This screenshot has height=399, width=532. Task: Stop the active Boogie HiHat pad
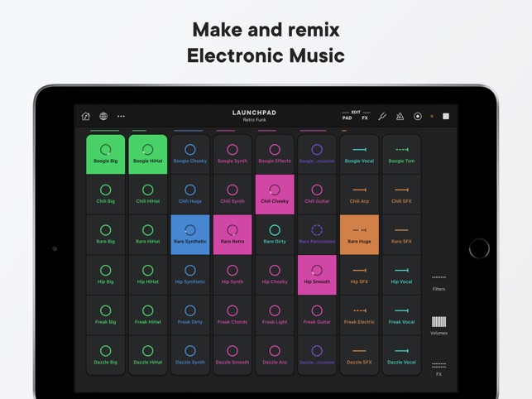(x=148, y=155)
